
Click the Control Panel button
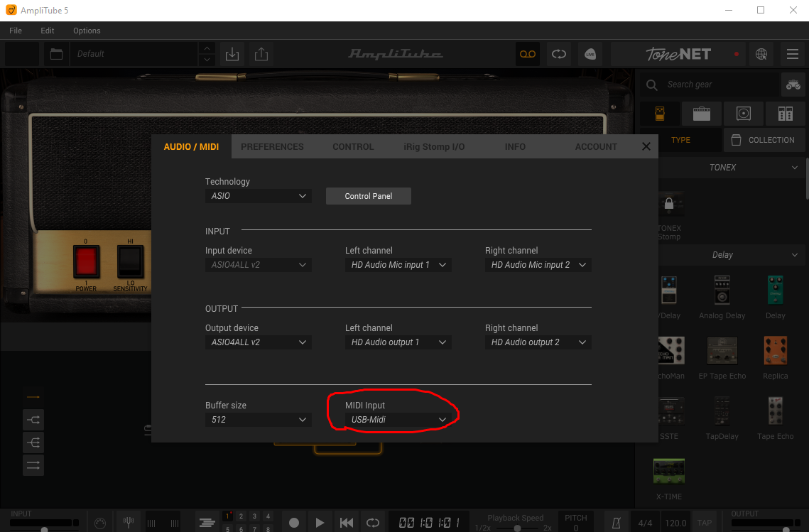click(x=369, y=196)
